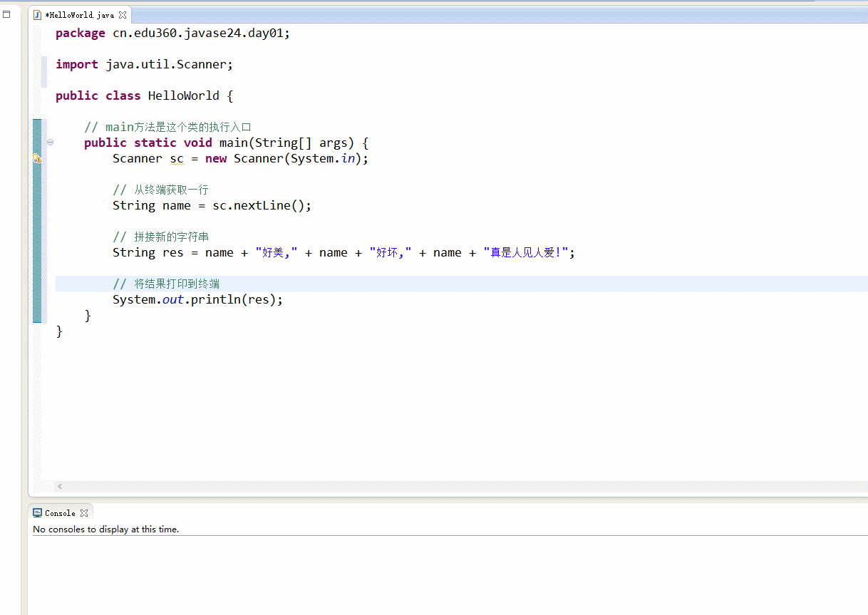Click the Console view monitor icon
The height and width of the screenshot is (615, 868).
(38, 513)
